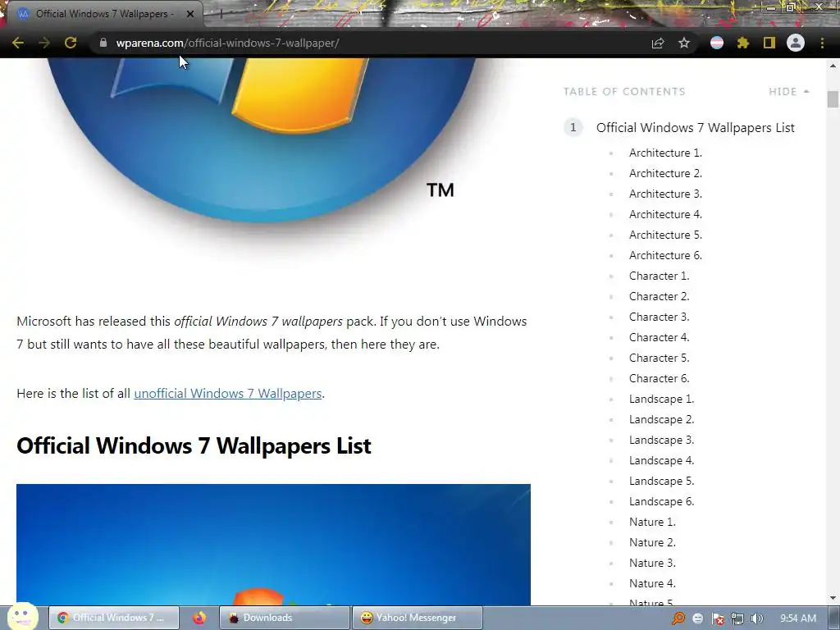Switch to Chrome taskbar button
Image resolution: width=840 pixels, height=630 pixels.
click(x=114, y=618)
